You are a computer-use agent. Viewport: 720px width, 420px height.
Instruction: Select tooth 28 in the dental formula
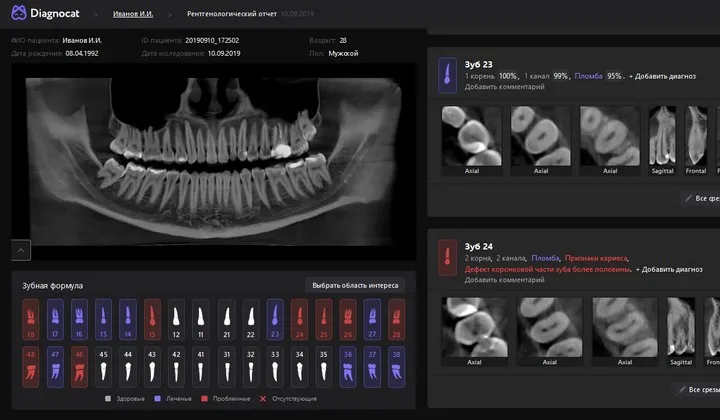(x=397, y=319)
